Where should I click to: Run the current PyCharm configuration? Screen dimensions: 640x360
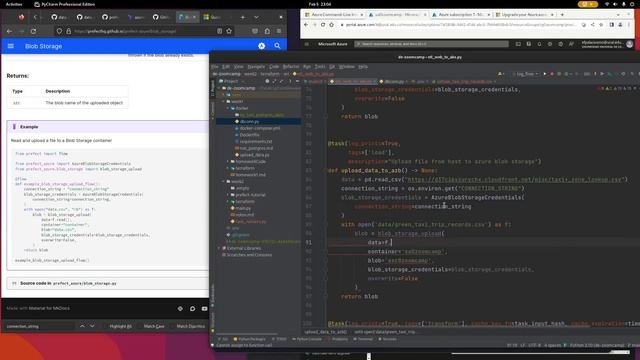(544, 74)
